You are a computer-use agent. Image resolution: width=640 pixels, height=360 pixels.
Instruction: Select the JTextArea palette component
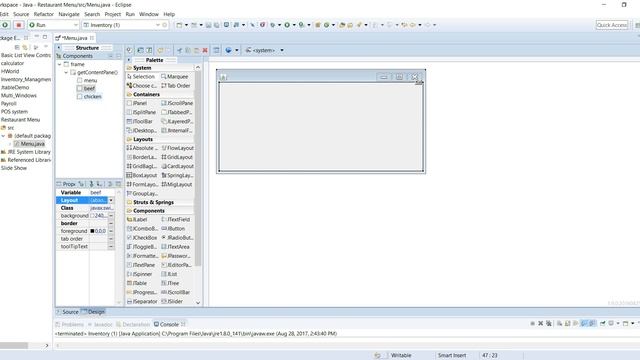point(176,247)
